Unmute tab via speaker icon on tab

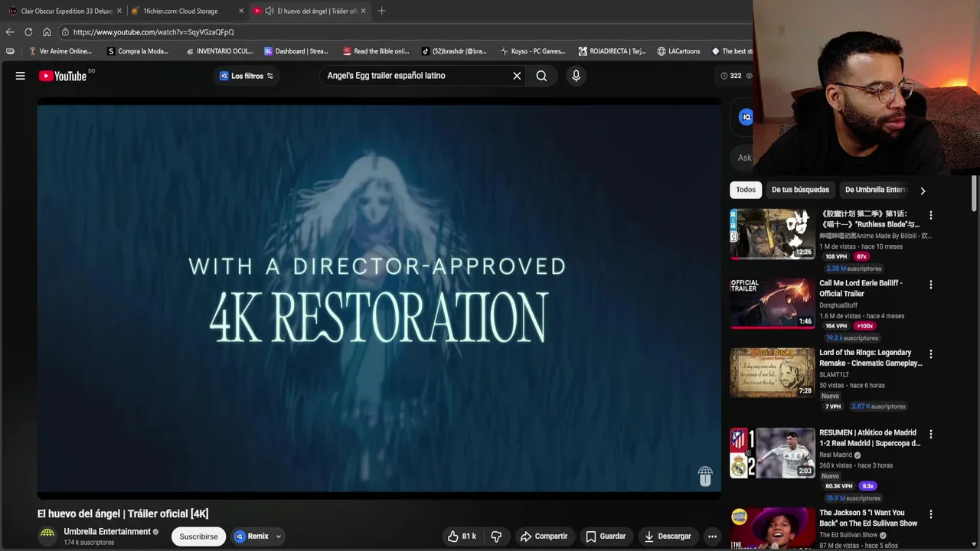point(269,11)
